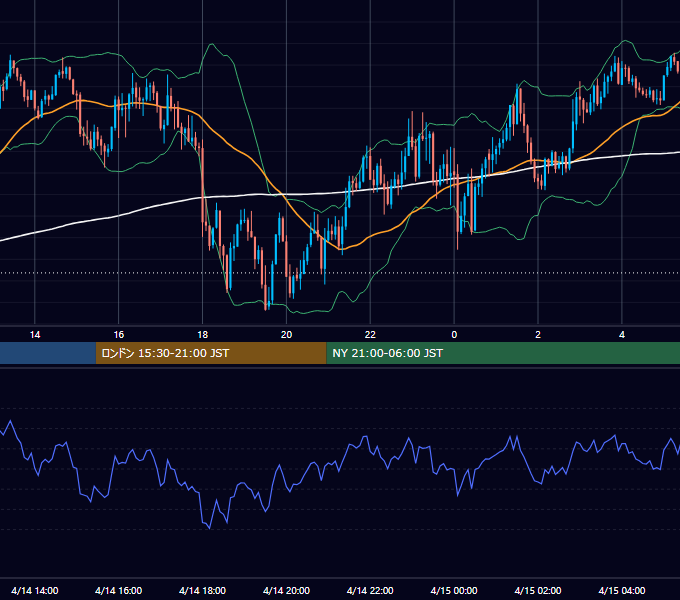
Task: Click the 22 hour axis label
Action: [370, 335]
